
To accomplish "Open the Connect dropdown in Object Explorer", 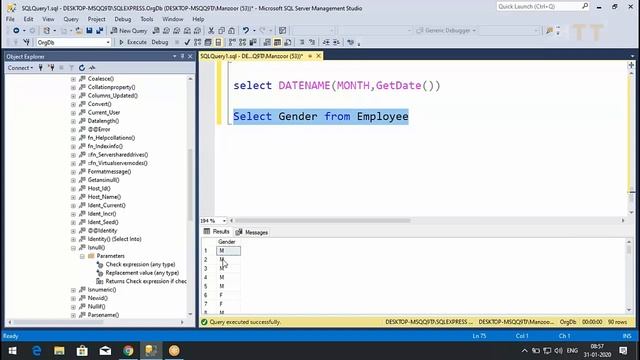I will point(20,68).
